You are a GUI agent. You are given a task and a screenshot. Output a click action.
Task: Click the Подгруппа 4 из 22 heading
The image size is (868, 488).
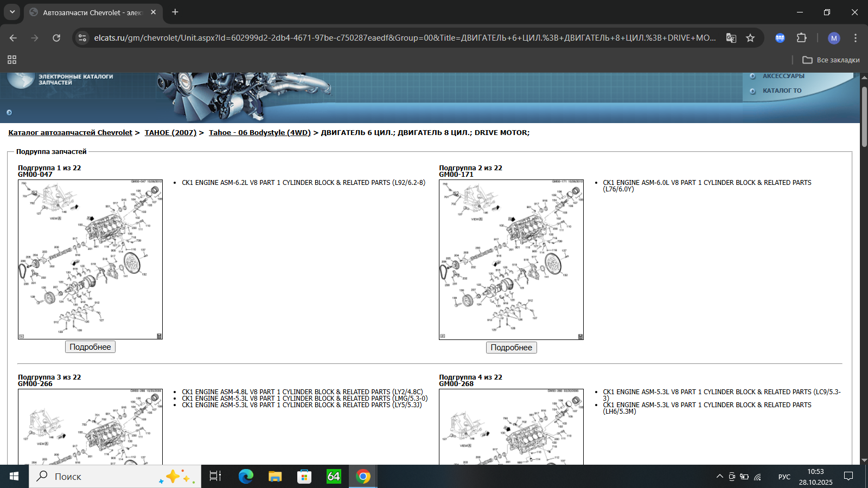coord(471,377)
